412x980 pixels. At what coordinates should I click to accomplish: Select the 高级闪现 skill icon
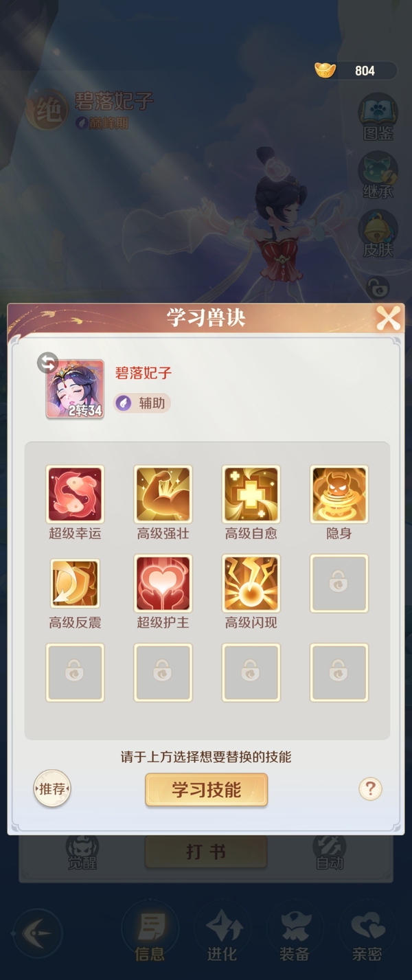251,584
